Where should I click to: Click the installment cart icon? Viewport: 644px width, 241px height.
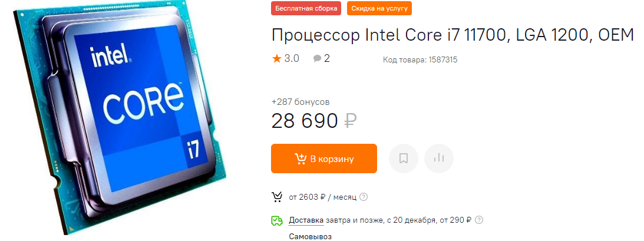pos(277,197)
